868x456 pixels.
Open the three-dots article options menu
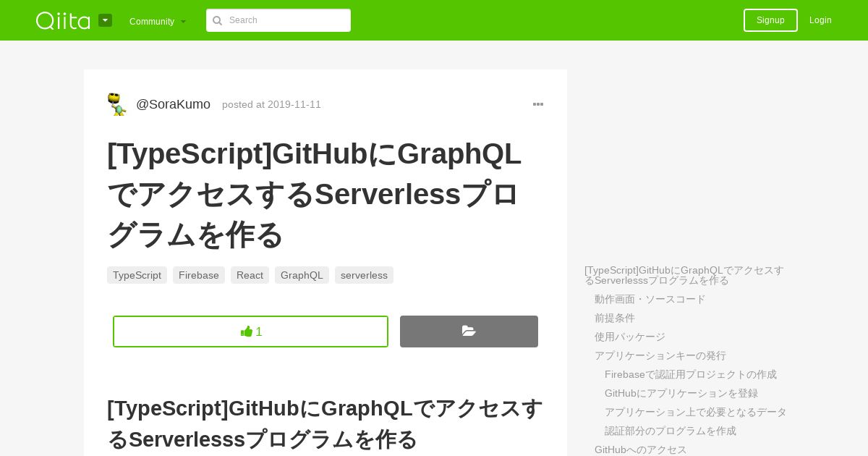tap(538, 104)
